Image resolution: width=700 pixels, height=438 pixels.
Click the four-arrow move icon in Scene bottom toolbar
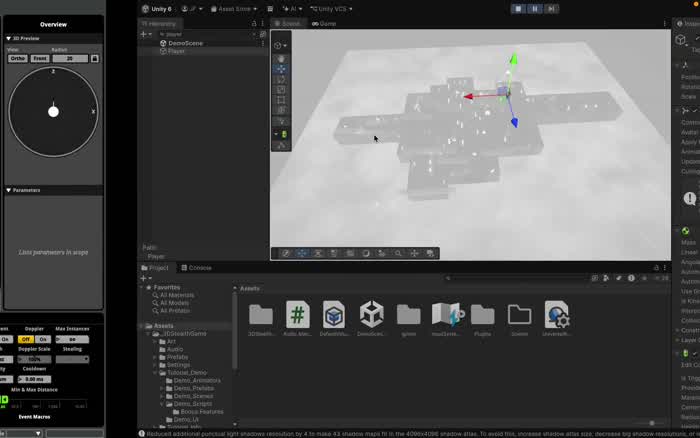point(414,253)
